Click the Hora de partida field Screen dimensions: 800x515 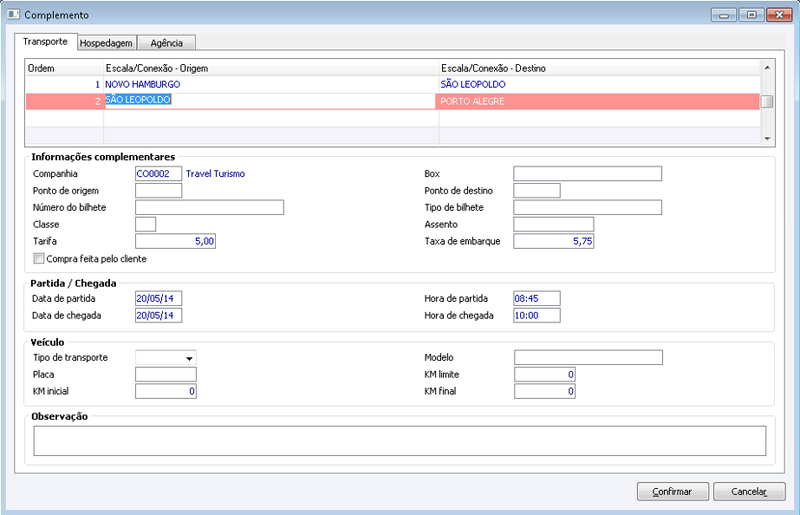tap(537, 299)
